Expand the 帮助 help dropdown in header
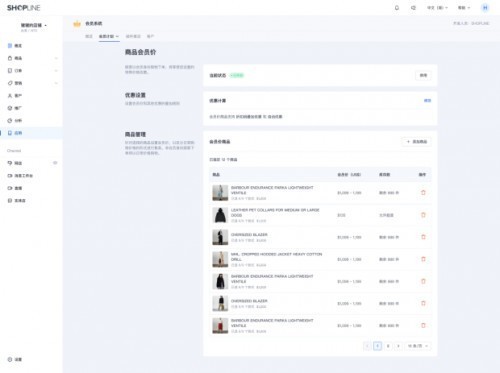500x373 pixels. pyautogui.click(x=464, y=8)
